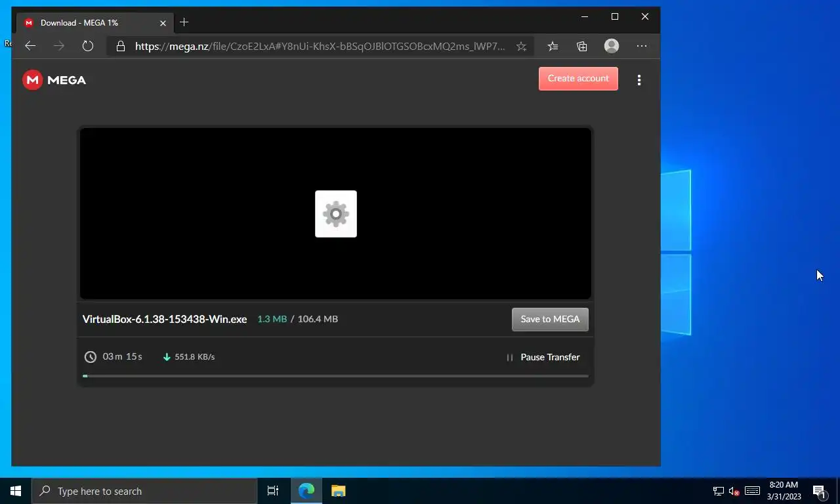Click the mega.nz address bar URL
The image size is (840, 504).
(320, 47)
